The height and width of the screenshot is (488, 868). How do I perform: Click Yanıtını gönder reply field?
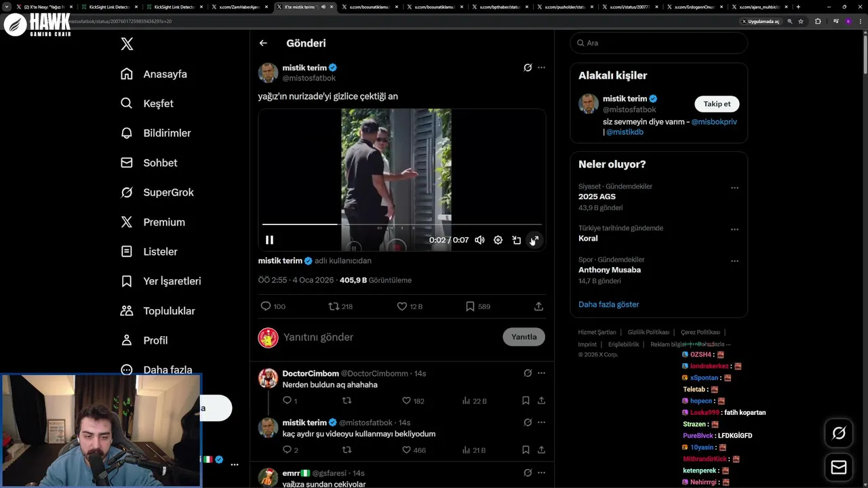click(390, 337)
